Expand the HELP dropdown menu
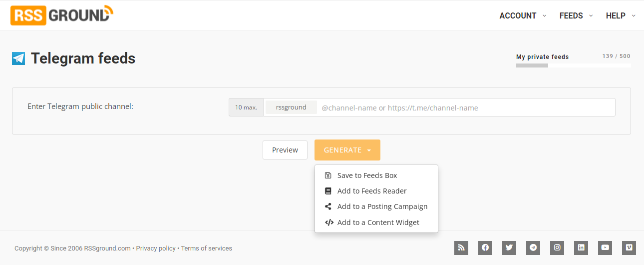Viewport: 644px width, 265px height. 620,16
